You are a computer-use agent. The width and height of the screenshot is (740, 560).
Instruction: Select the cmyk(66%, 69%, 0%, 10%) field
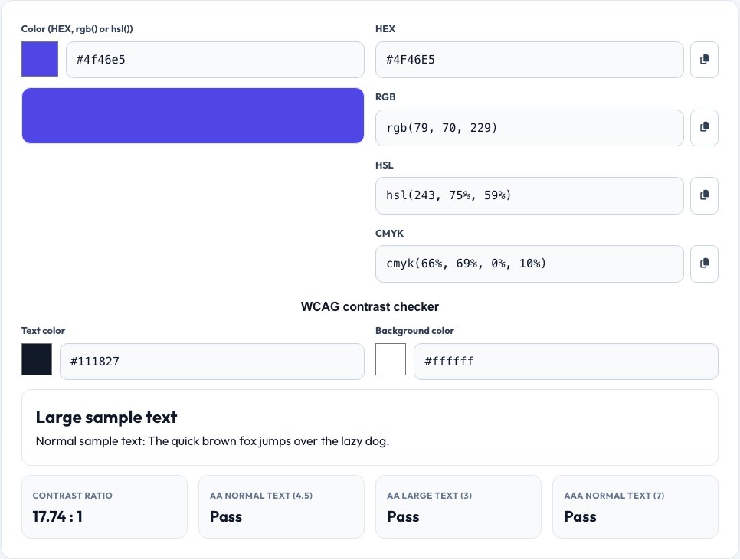pos(529,264)
